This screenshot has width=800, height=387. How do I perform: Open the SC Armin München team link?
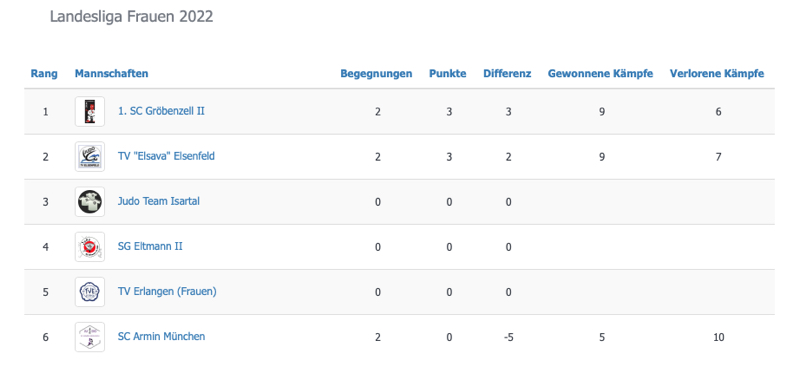[x=161, y=337]
